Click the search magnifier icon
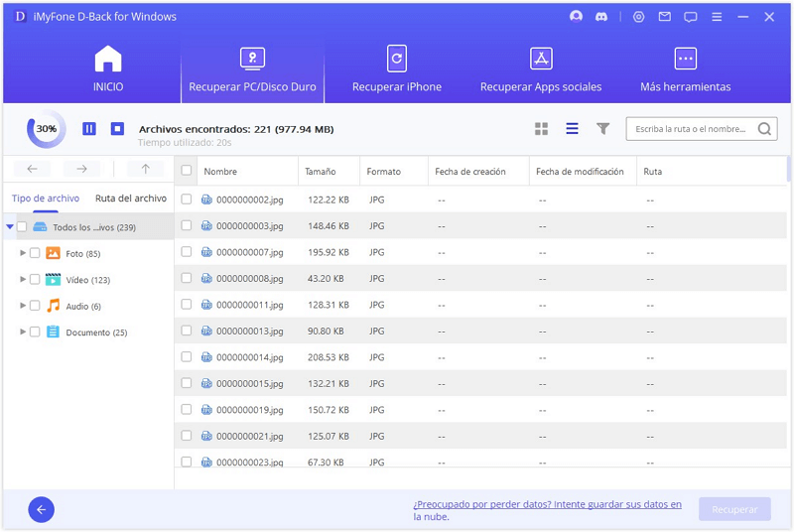The height and width of the screenshot is (532, 794). pyautogui.click(x=764, y=129)
